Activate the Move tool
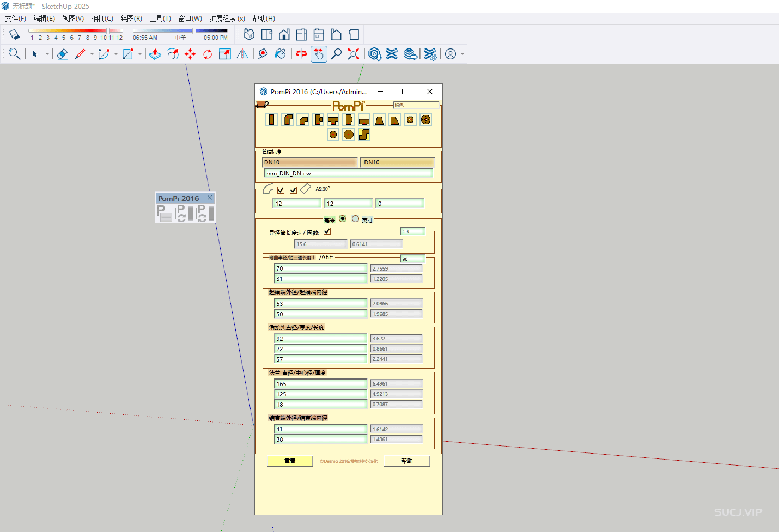 coord(190,54)
